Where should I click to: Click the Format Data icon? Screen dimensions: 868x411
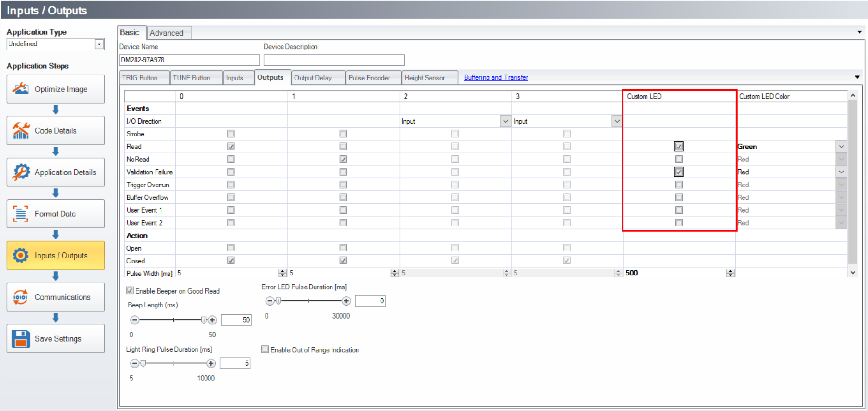(x=21, y=214)
